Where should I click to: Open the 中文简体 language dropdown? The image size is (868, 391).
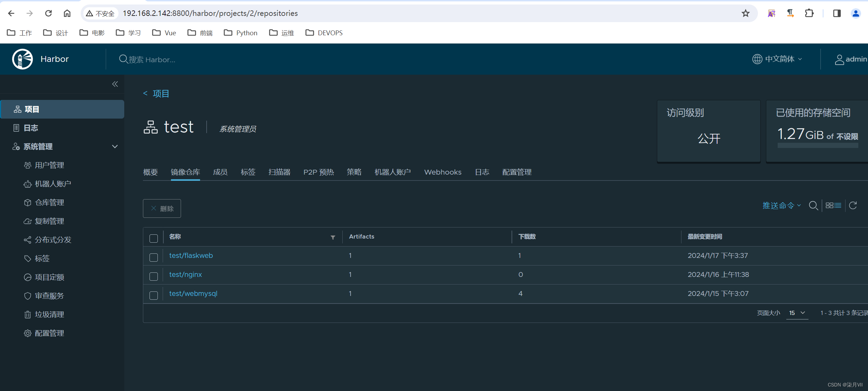[784, 59]
